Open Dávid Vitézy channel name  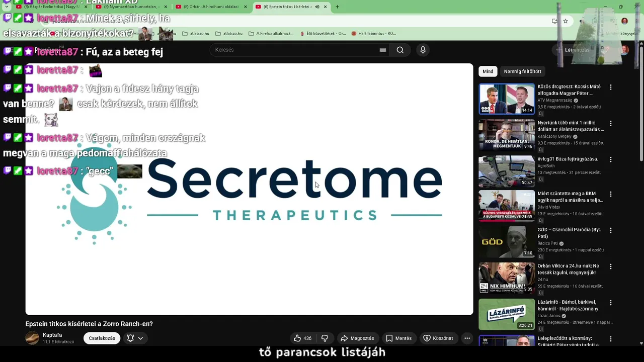pyautogui.click(x=548, y=207)
